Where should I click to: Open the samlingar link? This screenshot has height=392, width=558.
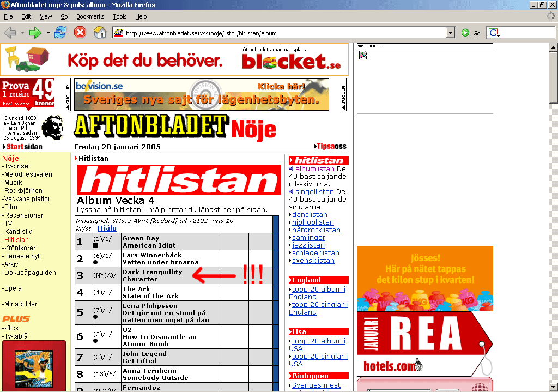(308, 238)
